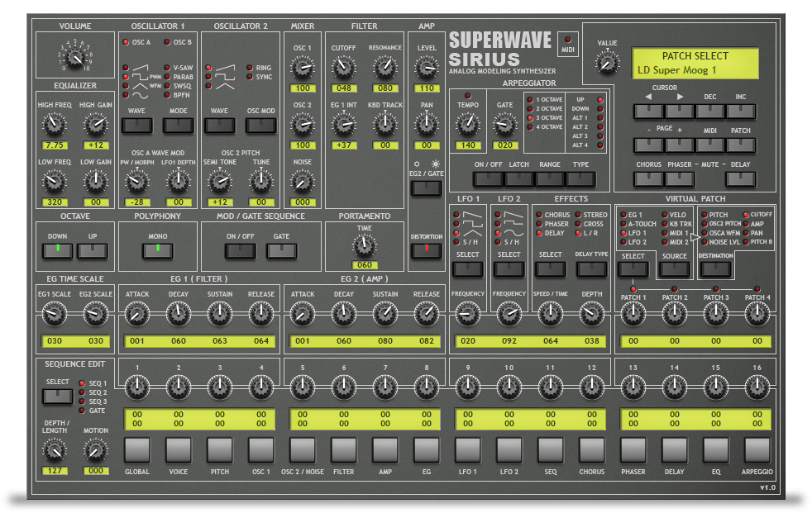Open the Filter page button

[x=344, y=450]
